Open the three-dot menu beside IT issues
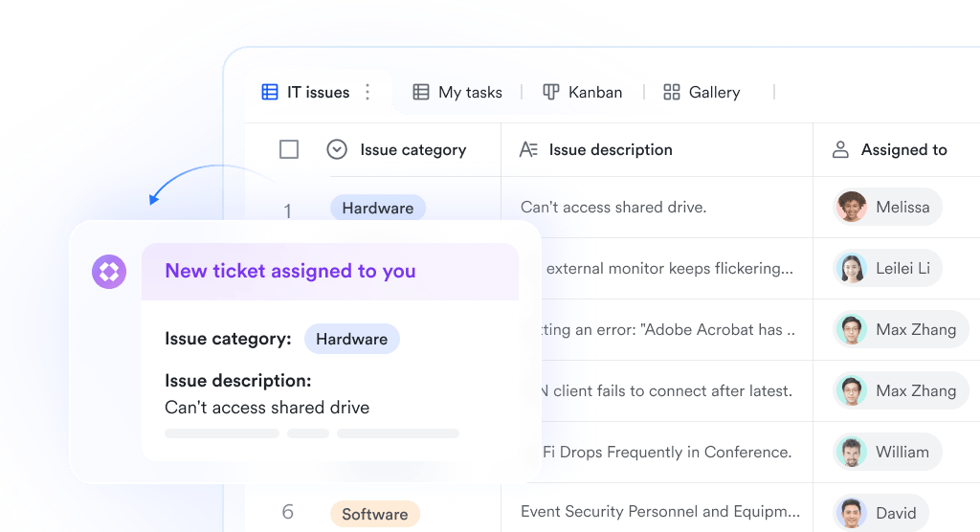This screenshot has width=980, height=532. (367, 92)
